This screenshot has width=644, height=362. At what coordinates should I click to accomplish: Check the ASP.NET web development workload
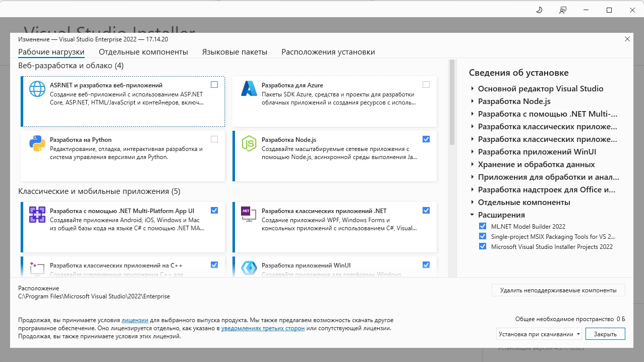click(214, 85)
